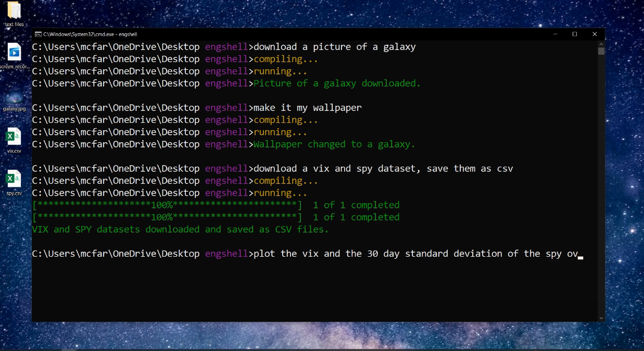Click 'Wallpaper changed to a galaxy.' output
Viewport: 644px width, 351px height.
click(x=334, y=144)
